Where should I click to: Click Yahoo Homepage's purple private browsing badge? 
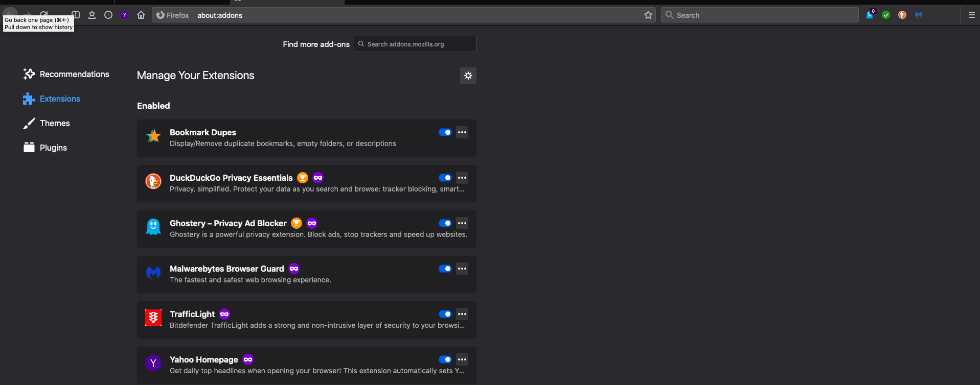248,359
